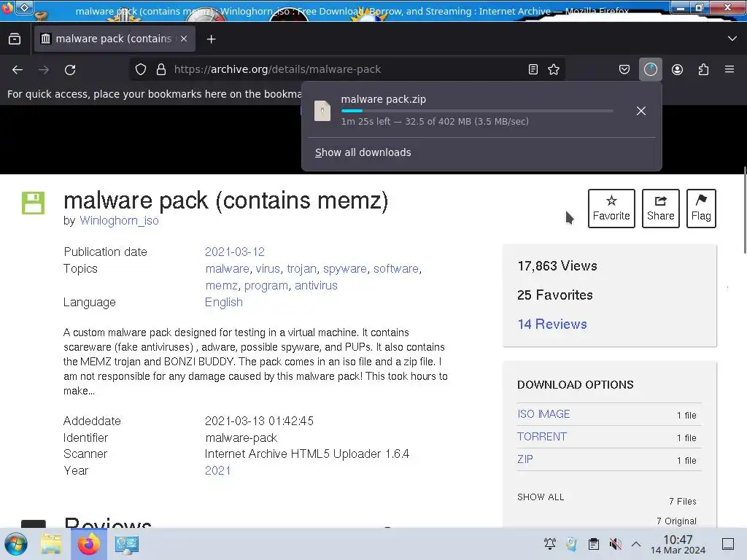The width and height of the screenshot is (747, 560).
Task: Open Save to Pocket icon
Action: (624, 69)
